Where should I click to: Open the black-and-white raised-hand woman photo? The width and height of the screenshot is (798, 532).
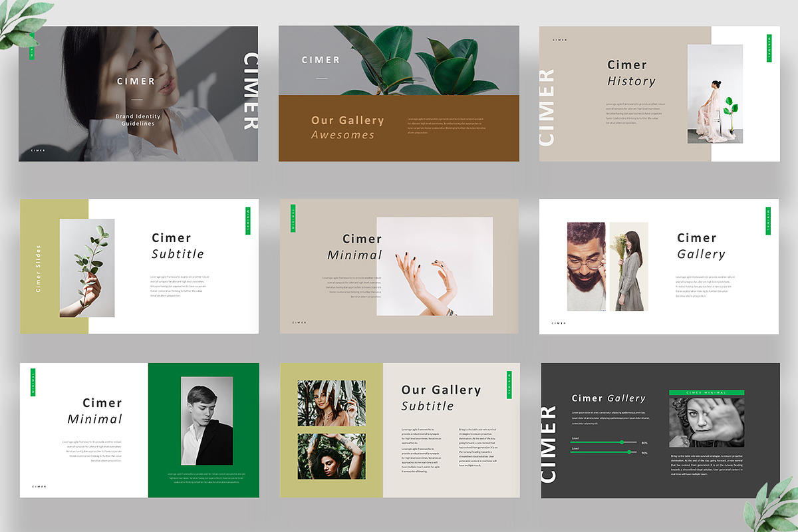pyautogui.click(x=706, y=422)
